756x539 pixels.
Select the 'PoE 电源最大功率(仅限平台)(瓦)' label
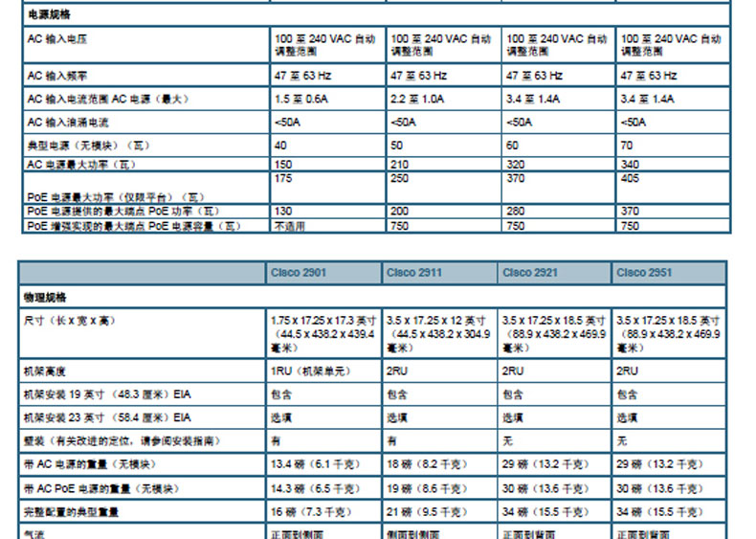point(116,197)
